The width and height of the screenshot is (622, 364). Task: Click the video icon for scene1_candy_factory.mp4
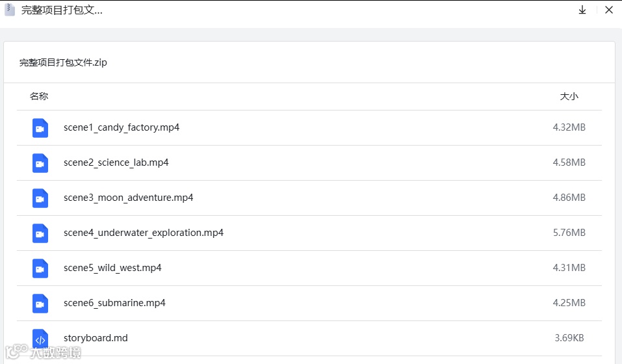tap(40, 128)
